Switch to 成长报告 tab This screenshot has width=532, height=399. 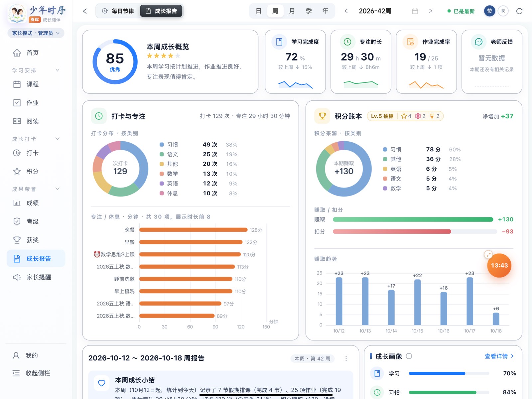click(161, 11)
